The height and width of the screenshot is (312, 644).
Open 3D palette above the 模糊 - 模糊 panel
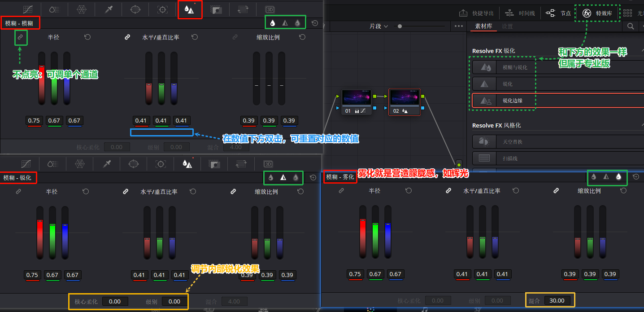[270, 9]
